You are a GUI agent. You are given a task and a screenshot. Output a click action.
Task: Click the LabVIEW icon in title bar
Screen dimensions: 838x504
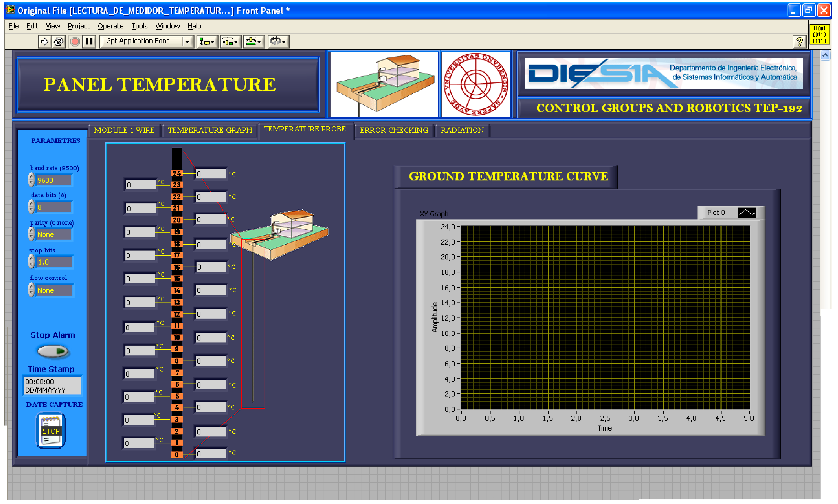[x=10, y=10]
